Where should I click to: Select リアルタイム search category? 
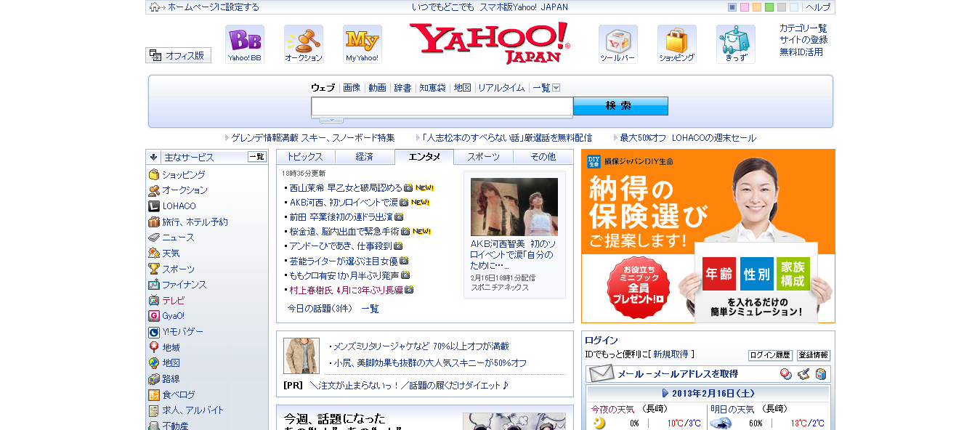point(501,88)
